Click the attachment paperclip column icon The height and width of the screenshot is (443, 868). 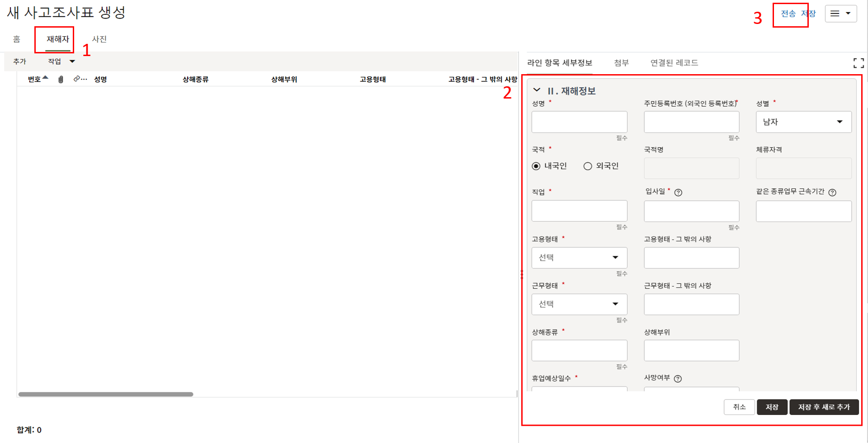(x=61, y=80)
